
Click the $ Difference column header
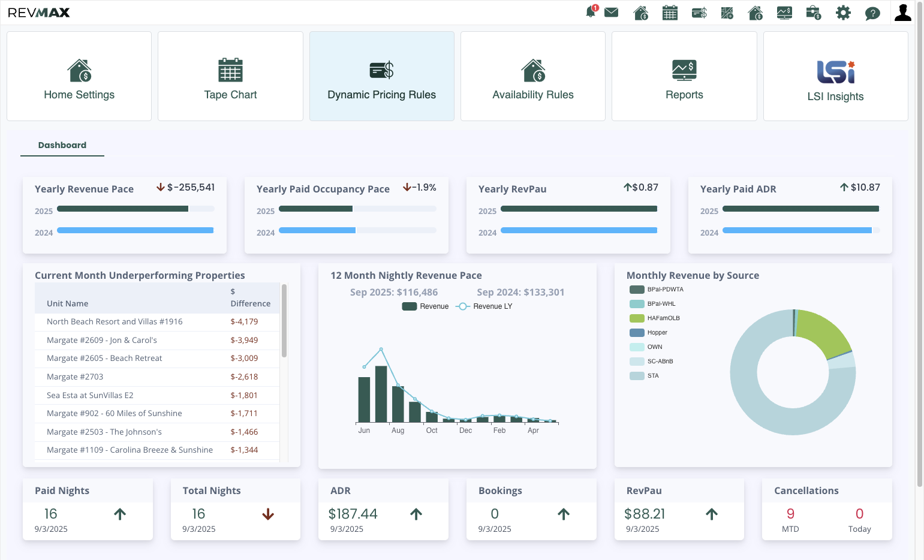point(251,297)
